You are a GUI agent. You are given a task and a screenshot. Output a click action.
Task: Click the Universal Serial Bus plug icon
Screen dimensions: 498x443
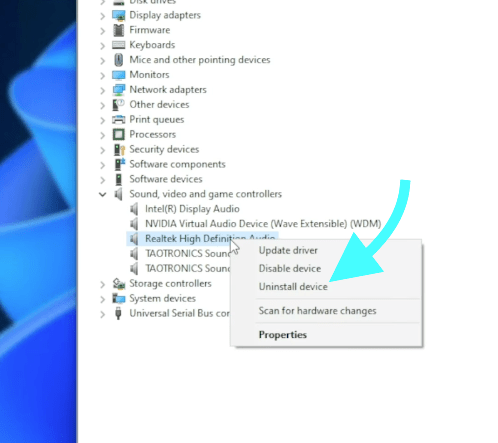tap(118, 314)
